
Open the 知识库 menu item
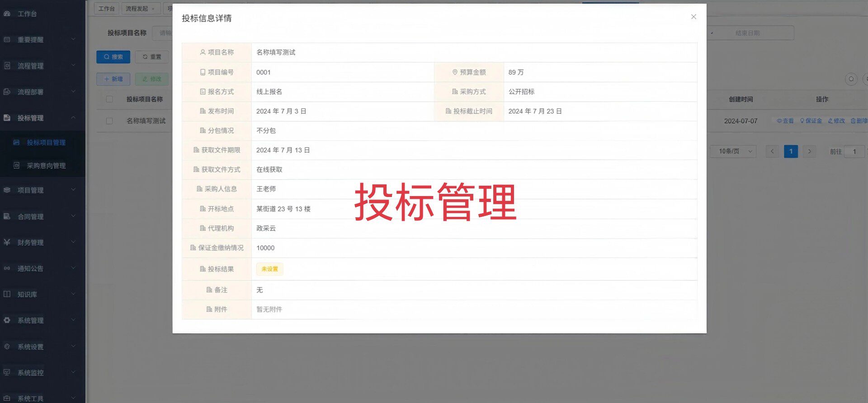tap(42, 294)
